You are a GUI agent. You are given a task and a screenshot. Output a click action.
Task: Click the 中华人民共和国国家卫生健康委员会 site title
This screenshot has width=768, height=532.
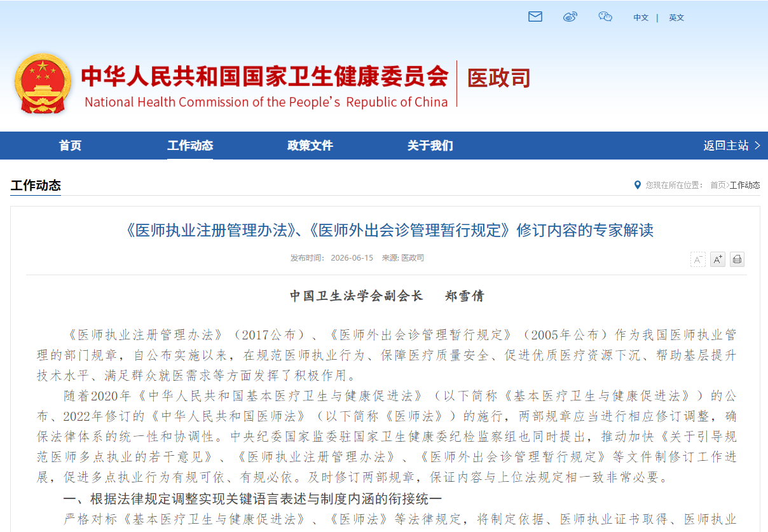(264, 76)
